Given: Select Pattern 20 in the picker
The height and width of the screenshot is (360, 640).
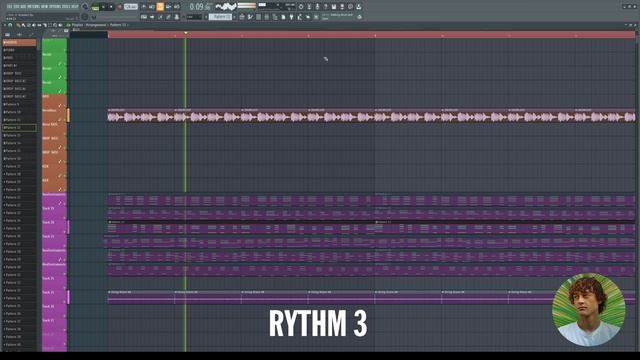Looking at the screenshot, I should pos(19,190).
